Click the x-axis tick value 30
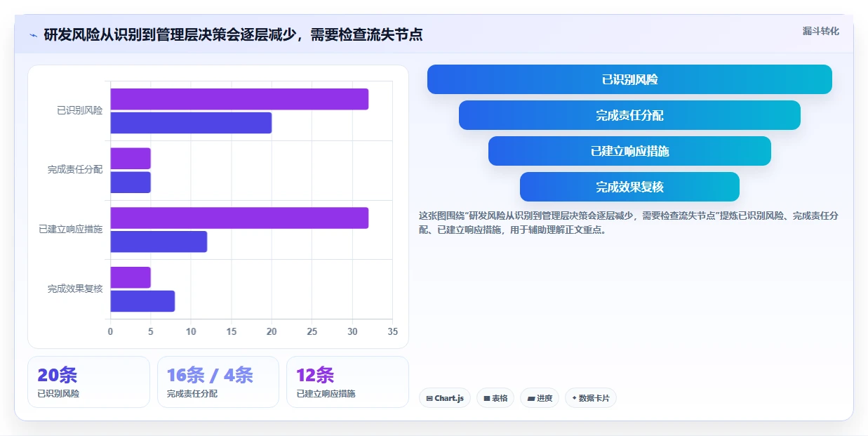 (x=352, y=331)
